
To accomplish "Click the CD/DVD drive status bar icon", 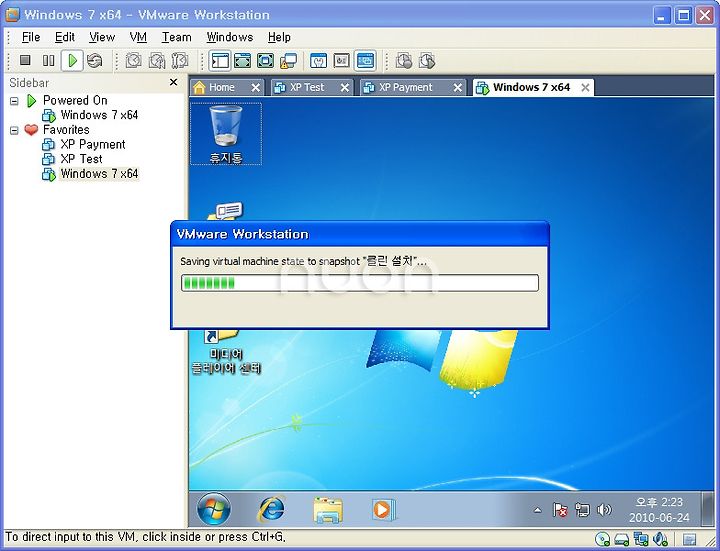I will [602, 538].
